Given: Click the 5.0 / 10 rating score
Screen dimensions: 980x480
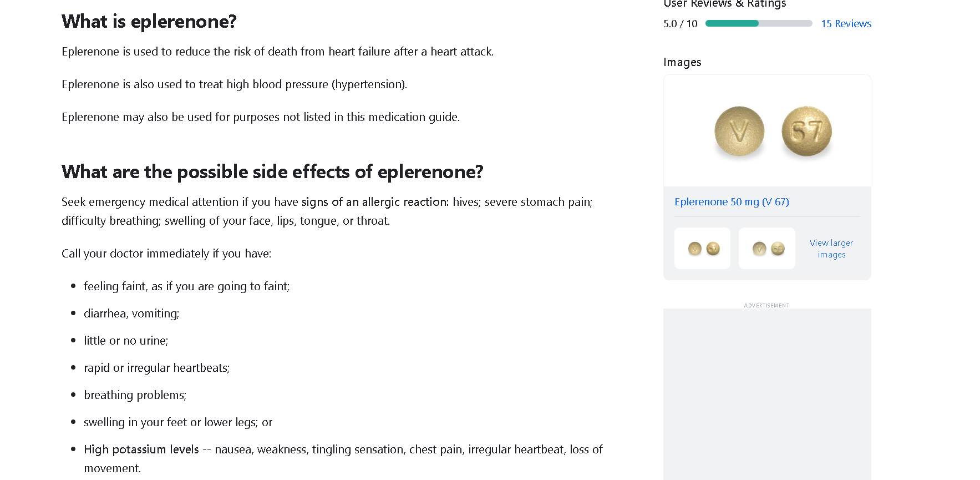Looking at the screenshot, I should coord(680,24).
